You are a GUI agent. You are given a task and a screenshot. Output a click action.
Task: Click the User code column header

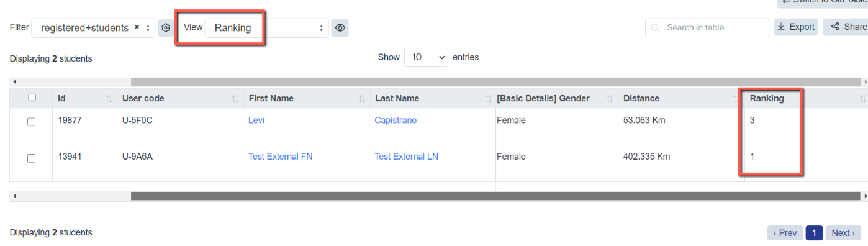(180, 98)
